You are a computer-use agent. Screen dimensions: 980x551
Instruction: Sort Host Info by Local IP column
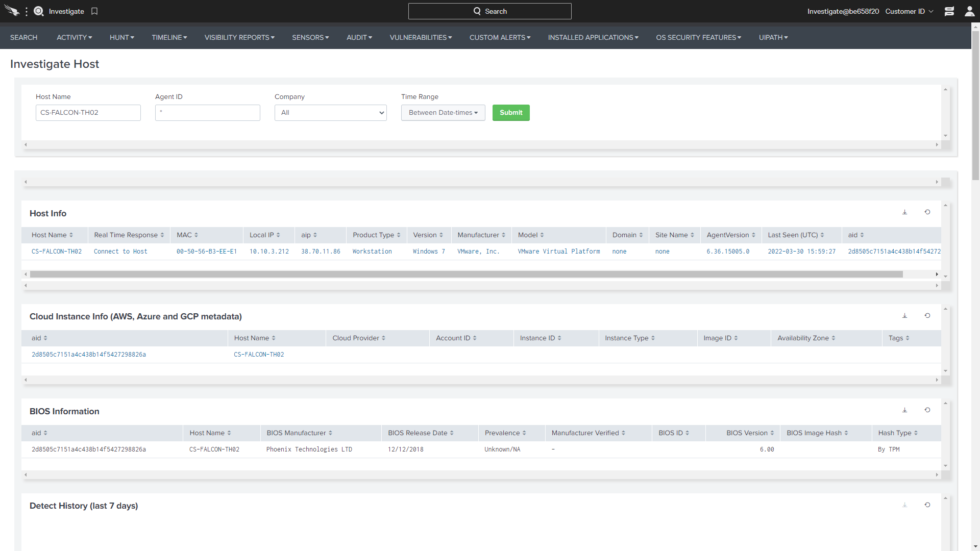click(x=265, y=235)
